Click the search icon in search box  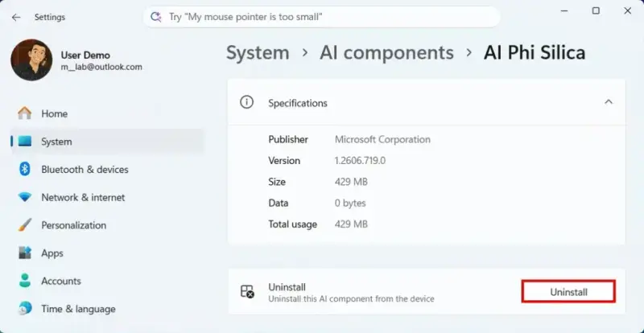point(155,17)
